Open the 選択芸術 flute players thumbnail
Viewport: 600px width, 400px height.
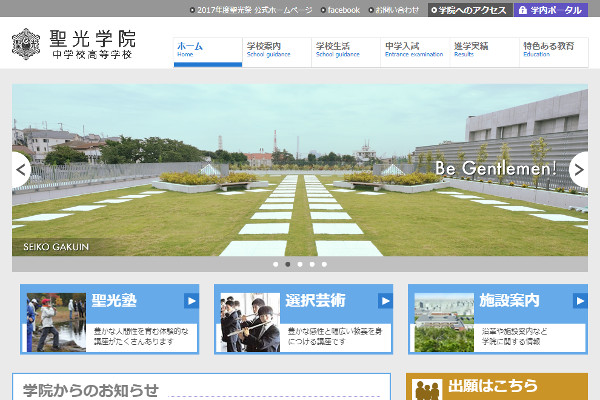point(250,322)
